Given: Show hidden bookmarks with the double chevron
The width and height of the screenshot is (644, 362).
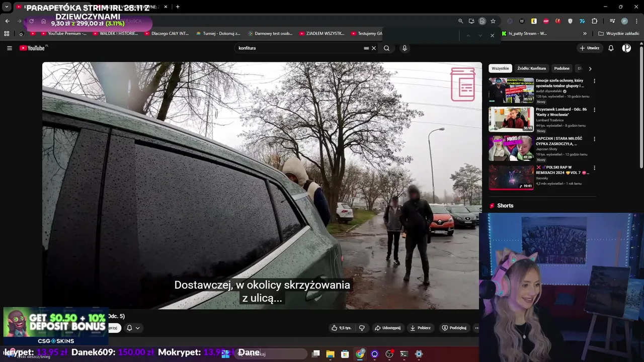Looking at the screenshot, I should 585,34.
